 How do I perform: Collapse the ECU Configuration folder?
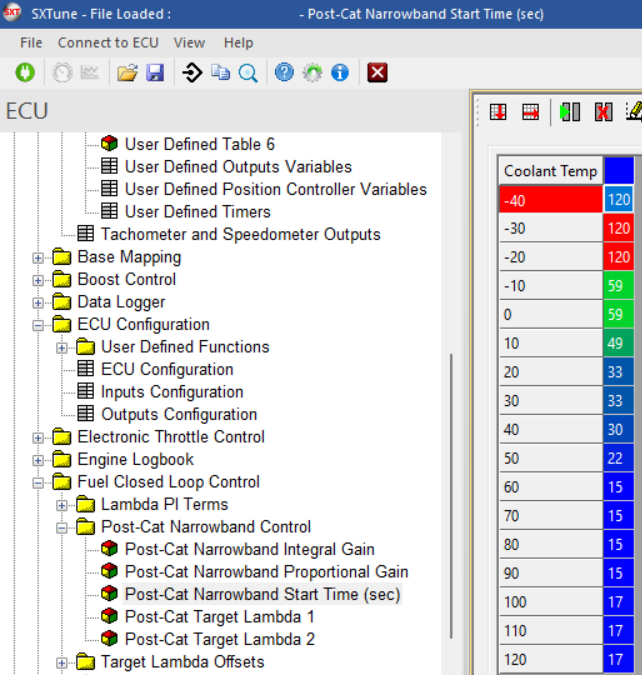(x=38, y=325)
